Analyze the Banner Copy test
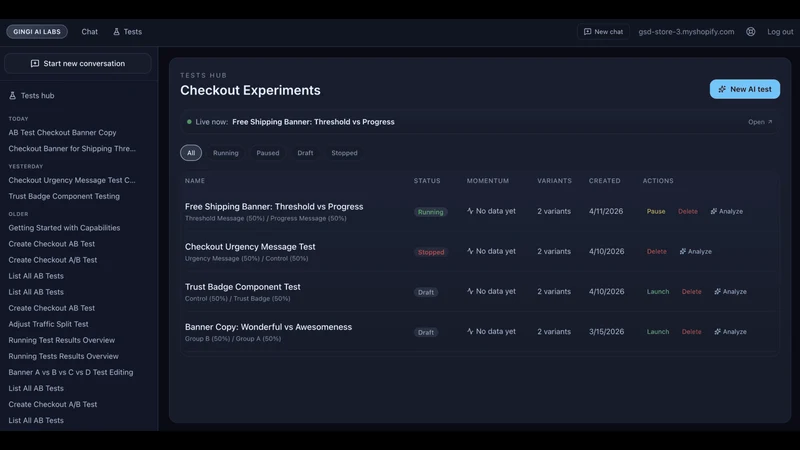800x450 pixels. pyautogui.click(x=731, y=332)
